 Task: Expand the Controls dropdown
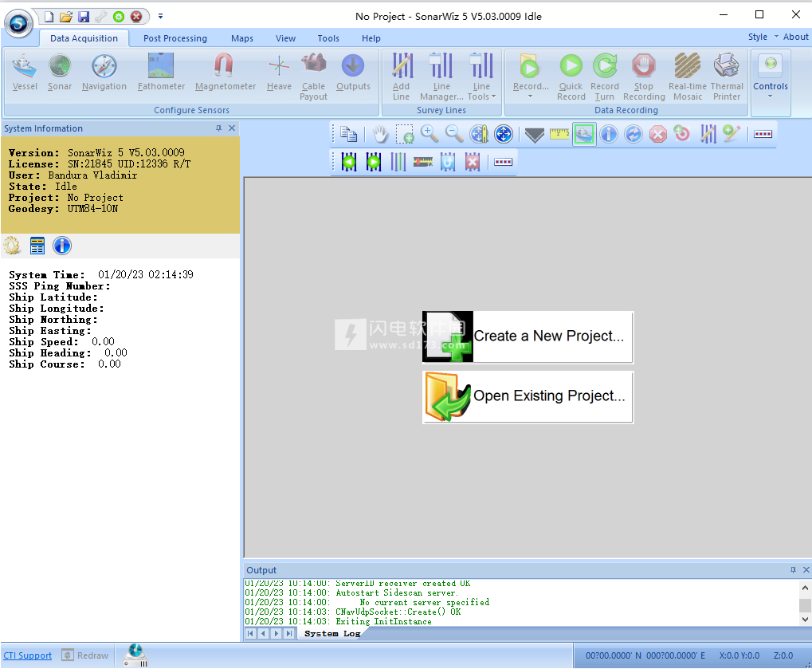770,96
